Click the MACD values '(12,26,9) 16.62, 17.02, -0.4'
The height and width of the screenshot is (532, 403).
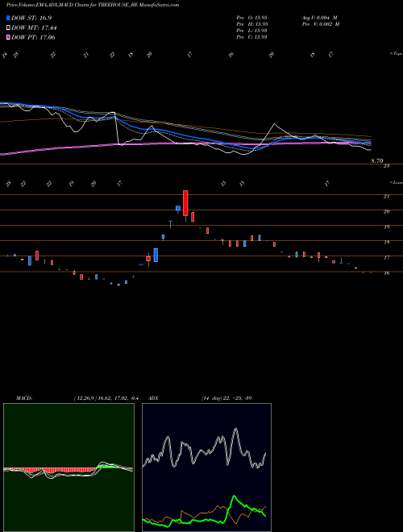click(x=106, y=398)
